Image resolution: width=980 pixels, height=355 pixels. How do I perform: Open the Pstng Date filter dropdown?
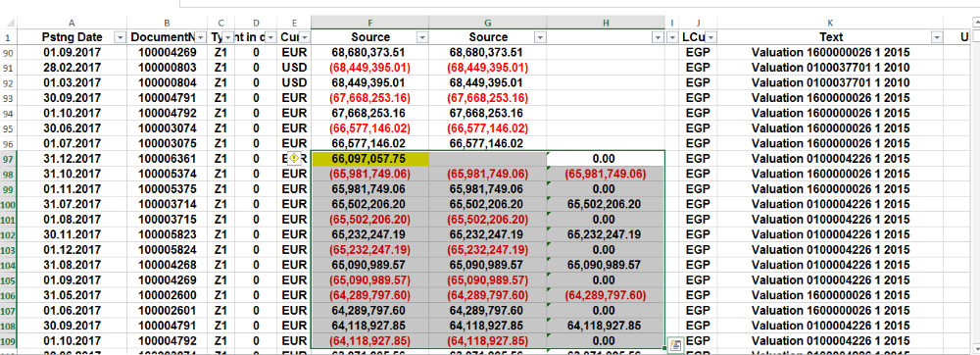click(x=120, y=37)
